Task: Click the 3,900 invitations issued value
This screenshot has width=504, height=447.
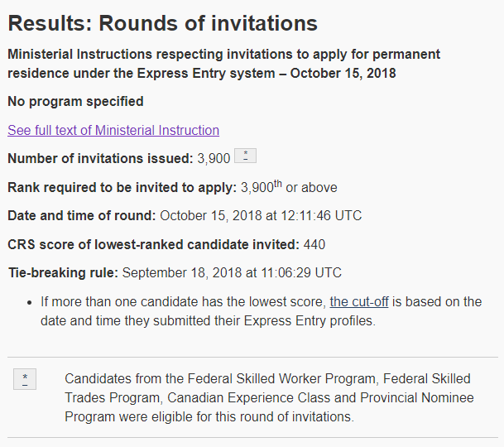Action: coord(214,158)
